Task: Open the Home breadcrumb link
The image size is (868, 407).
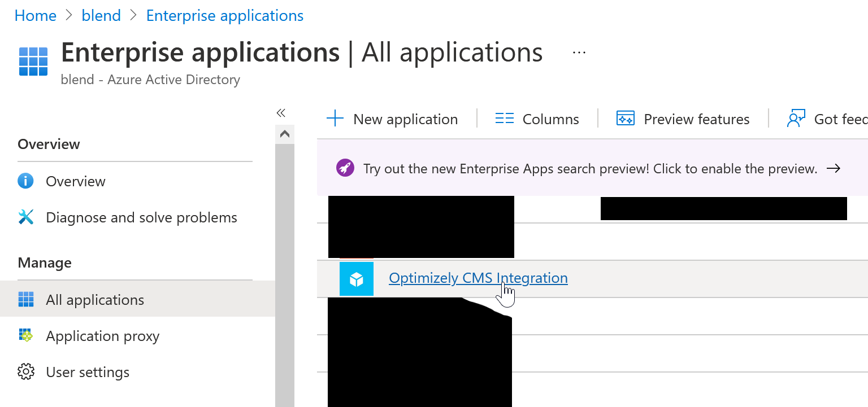Action: pyautogui.click(x=35, y=16)
